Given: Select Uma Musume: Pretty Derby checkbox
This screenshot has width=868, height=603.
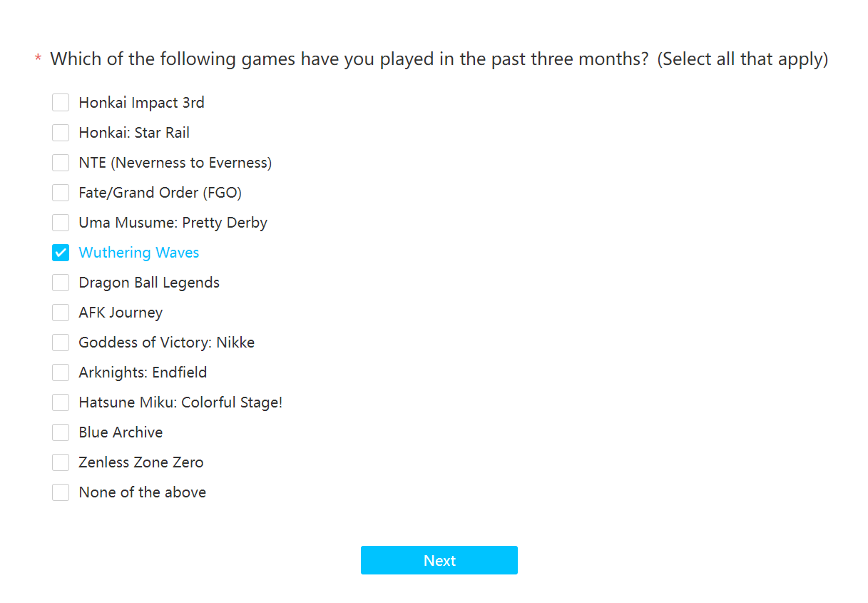Looking at the screenshot, I should click(61, 223).
